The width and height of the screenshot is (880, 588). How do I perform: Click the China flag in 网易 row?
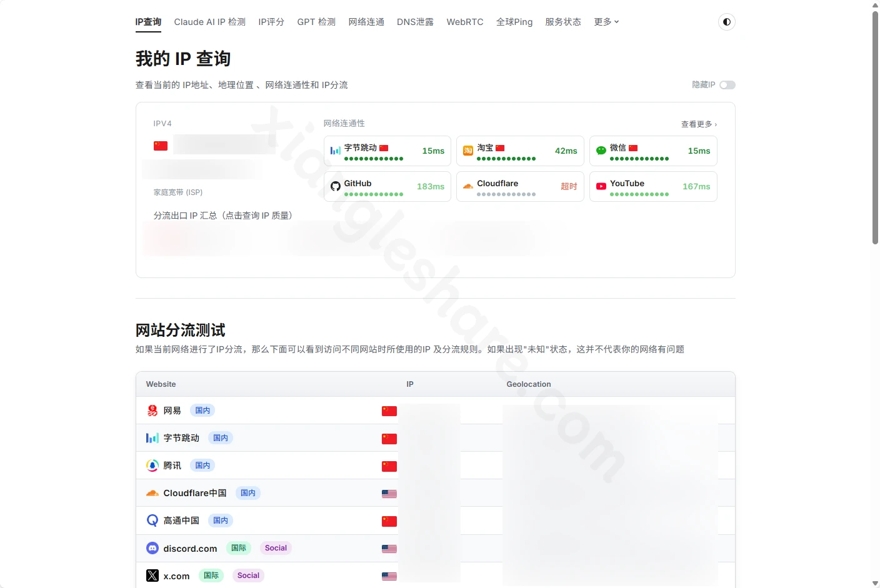[x=389, y=411]
